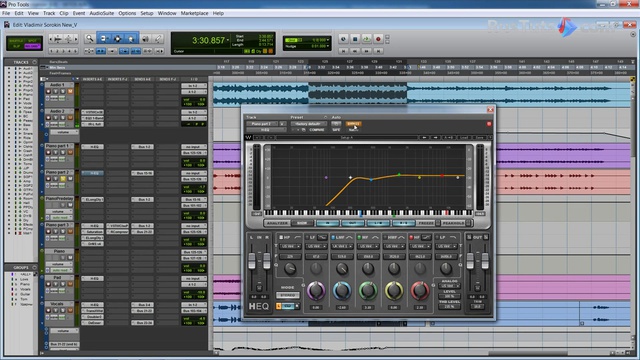Click the Stop transport button
The width and height of the screenshot is (640, 360).
coord(355,39)
